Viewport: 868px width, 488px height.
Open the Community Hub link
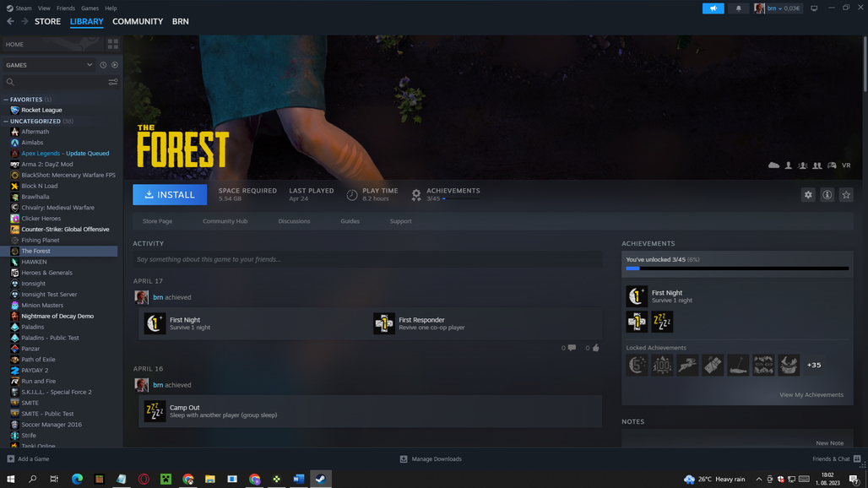225,221
